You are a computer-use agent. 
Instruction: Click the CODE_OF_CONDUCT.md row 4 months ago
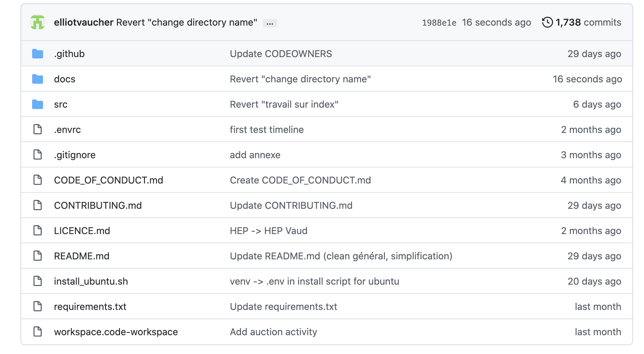coord(591,180)
